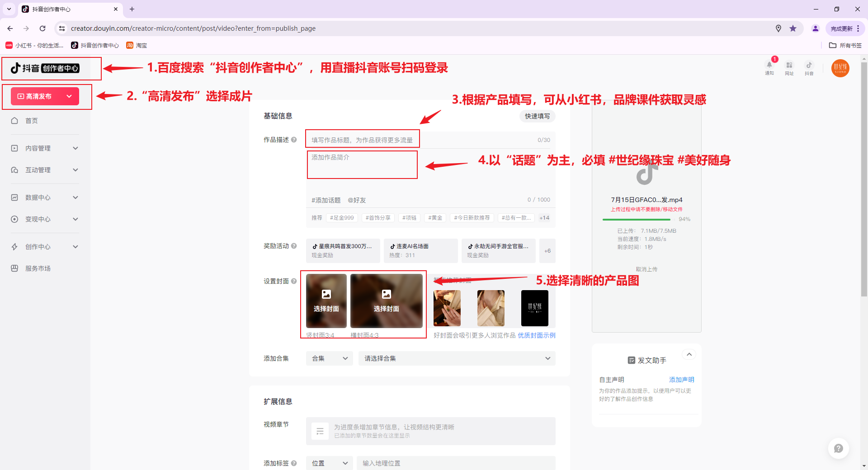Click help icon next to 作品描述
The image size is (868, 470).
click(294, 140)
